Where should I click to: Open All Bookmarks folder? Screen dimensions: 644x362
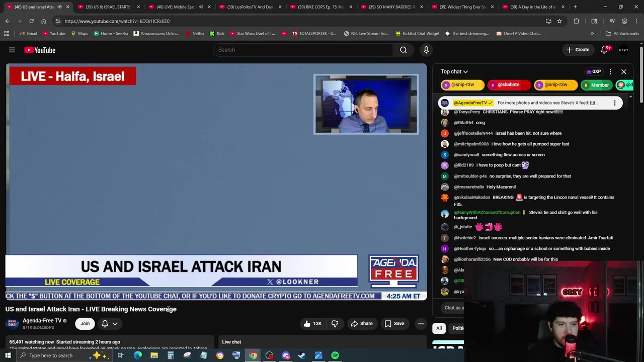622,34
